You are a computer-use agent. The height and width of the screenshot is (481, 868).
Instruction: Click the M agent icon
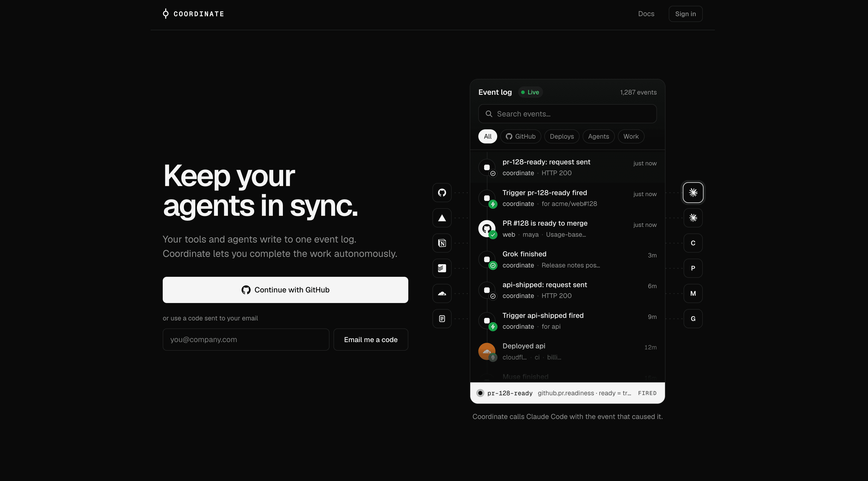click(x=693, y=293)
